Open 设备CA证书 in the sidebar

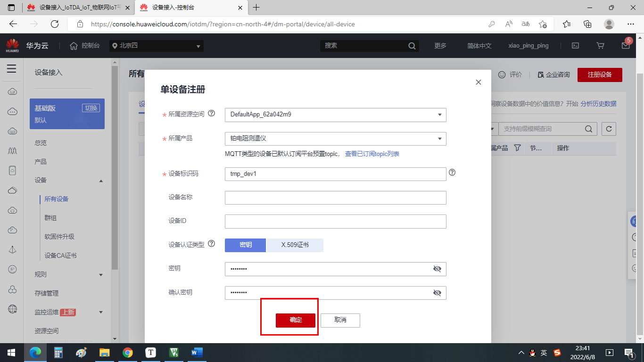point(60,255)
